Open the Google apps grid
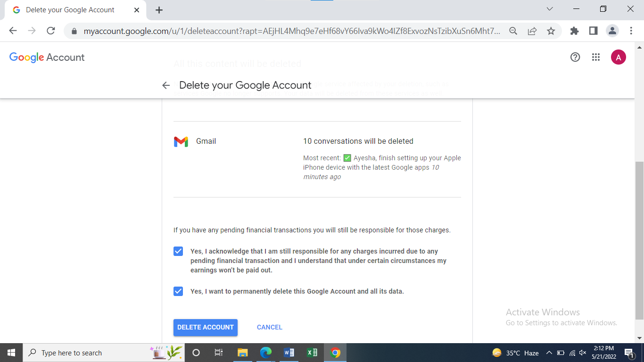Screen dimensions: 644x362 596,57
